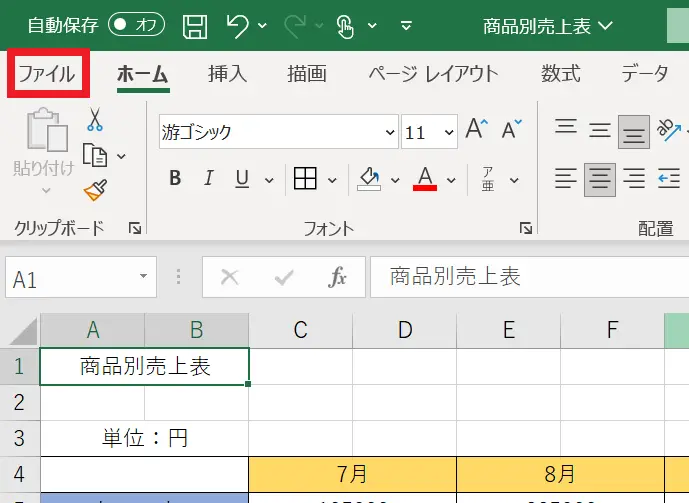Open the Copy options dropdown arrow
Screen dimensions: 689x503
coord(122,156)
